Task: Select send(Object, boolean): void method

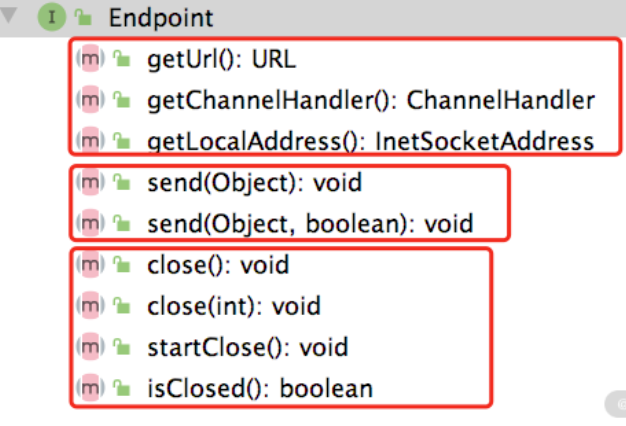Action: point(309,222)
